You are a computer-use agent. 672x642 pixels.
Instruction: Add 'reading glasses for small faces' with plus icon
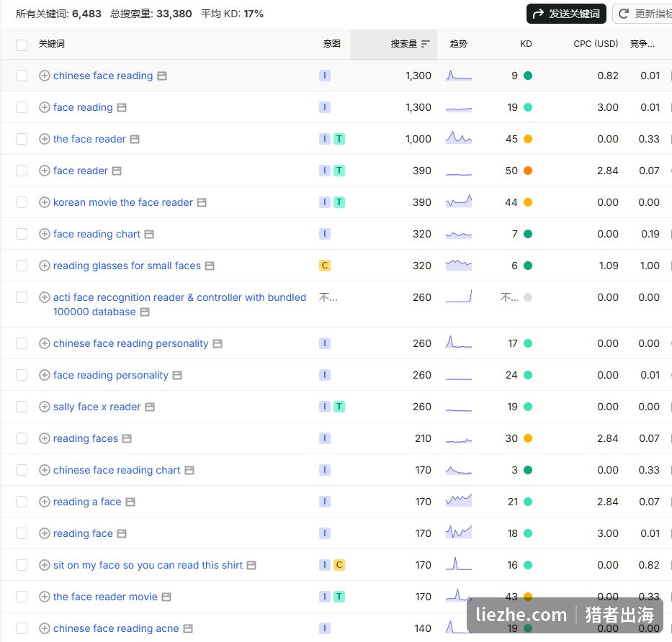(44, 266)
